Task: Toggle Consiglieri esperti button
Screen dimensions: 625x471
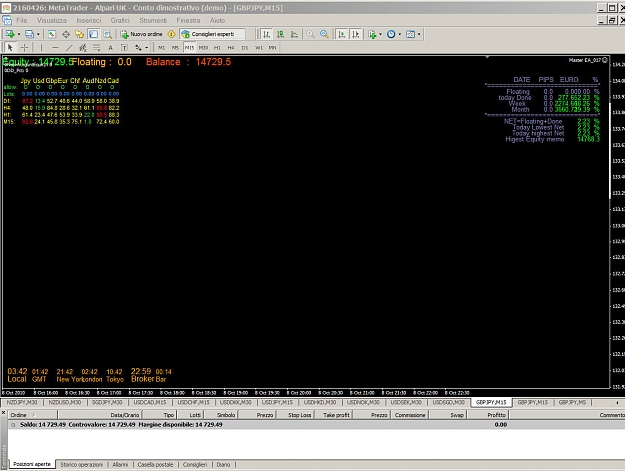Action: tap(212, 34)
